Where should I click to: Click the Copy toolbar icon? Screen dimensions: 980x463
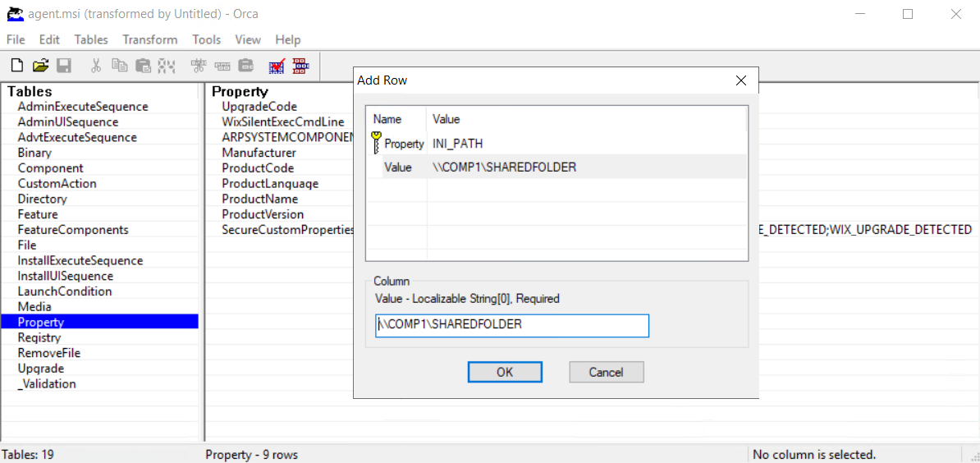[120, 66]
